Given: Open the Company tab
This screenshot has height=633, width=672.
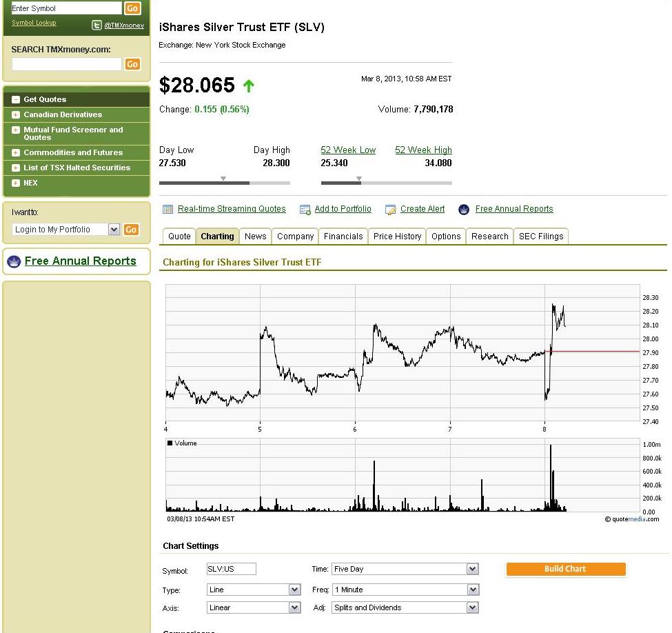Looking at the screenshot, I should (295, 237).
